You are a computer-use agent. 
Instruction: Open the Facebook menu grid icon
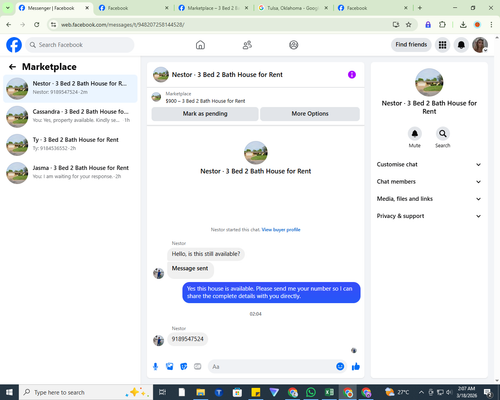[x=442, y=45]
